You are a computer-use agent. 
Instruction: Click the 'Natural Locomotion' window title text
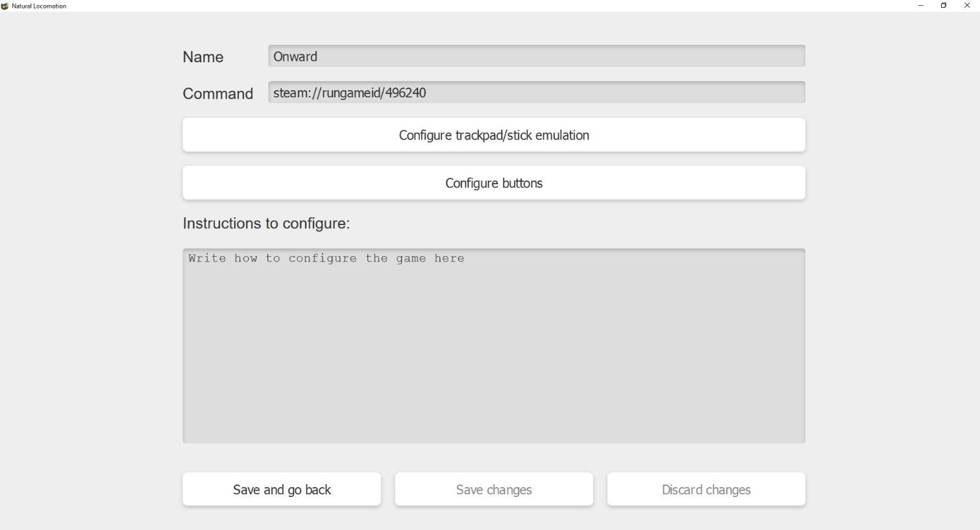[39, 6]
